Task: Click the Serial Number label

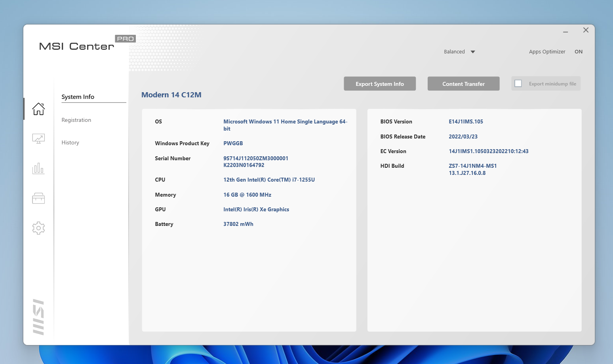Action: coord(173,158)
